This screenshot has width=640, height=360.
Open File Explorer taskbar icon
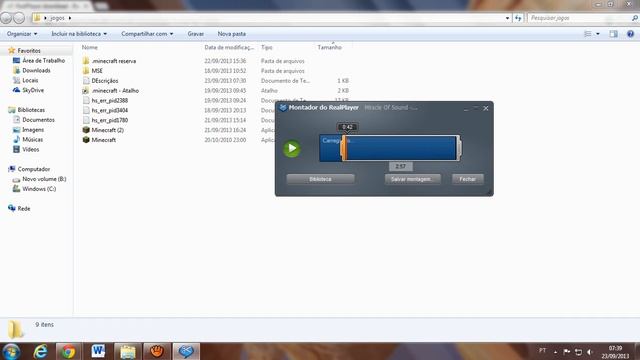click(x=128, y=351)
